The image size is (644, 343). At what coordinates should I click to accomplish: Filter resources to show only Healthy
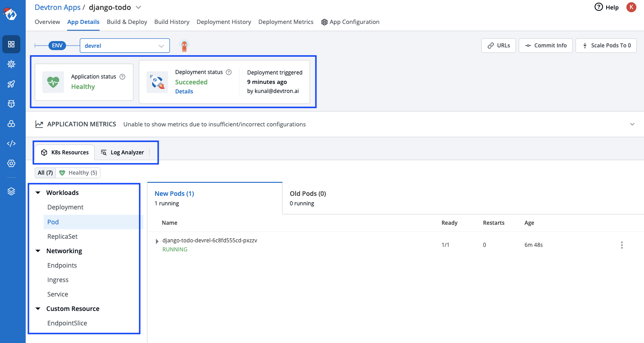click(78, 172)
